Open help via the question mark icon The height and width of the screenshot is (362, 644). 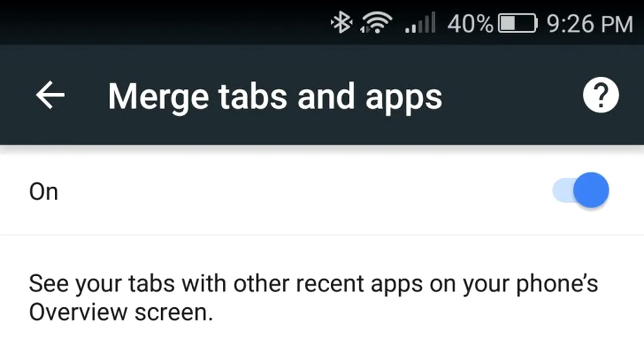point(601,96)
